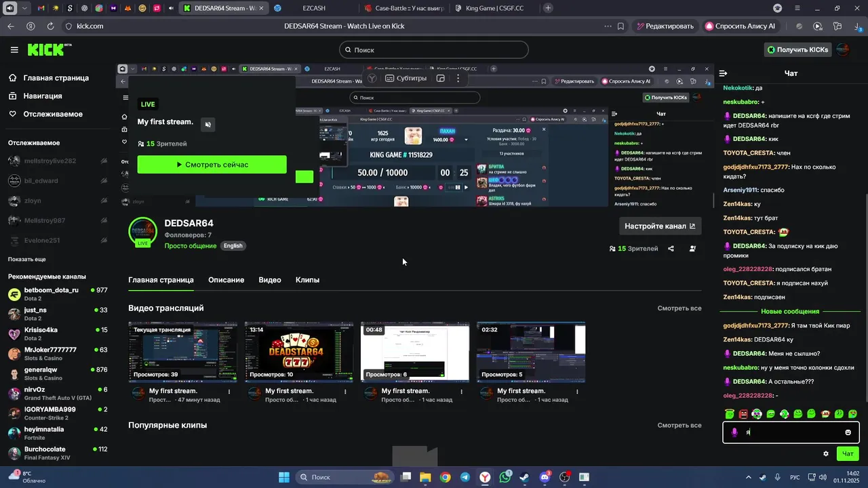Open the profile avatar in the Kick header
This screenshot has width=868, height=488.
tap(844, 49)
